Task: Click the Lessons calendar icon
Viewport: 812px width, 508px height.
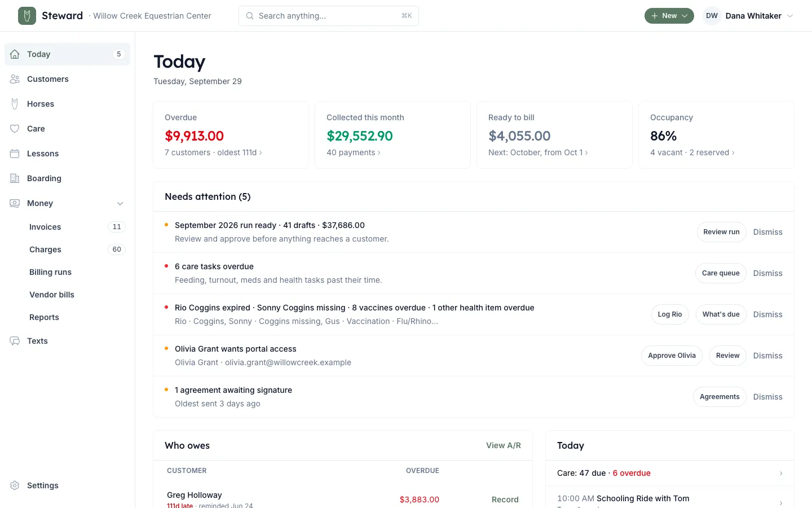Action: 15,154
